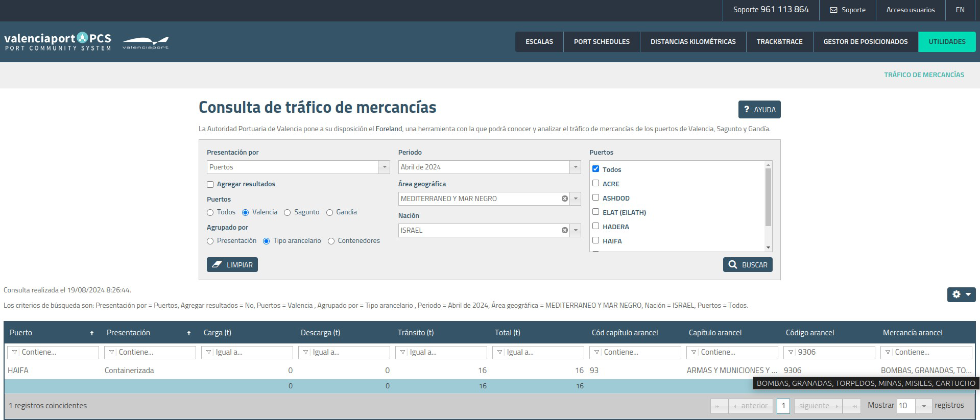Screen dimensions: 980x420
Task: Open the Mostrar registros count dropdown
Action: point(923,406)
